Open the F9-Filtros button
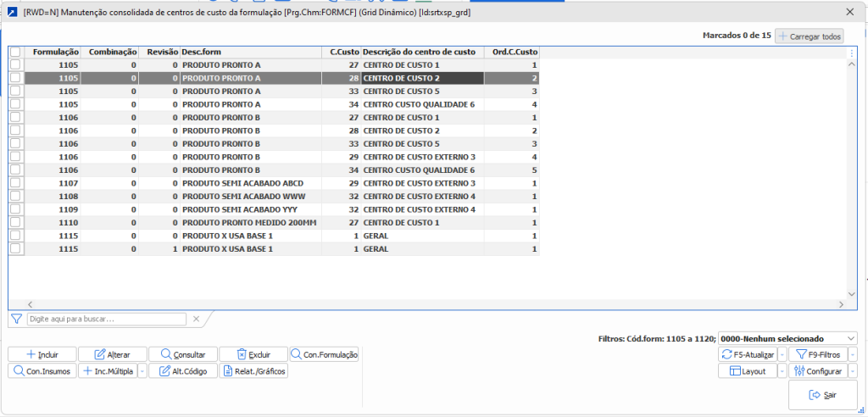Screen dimensions: 868x417 pos(819,354)
